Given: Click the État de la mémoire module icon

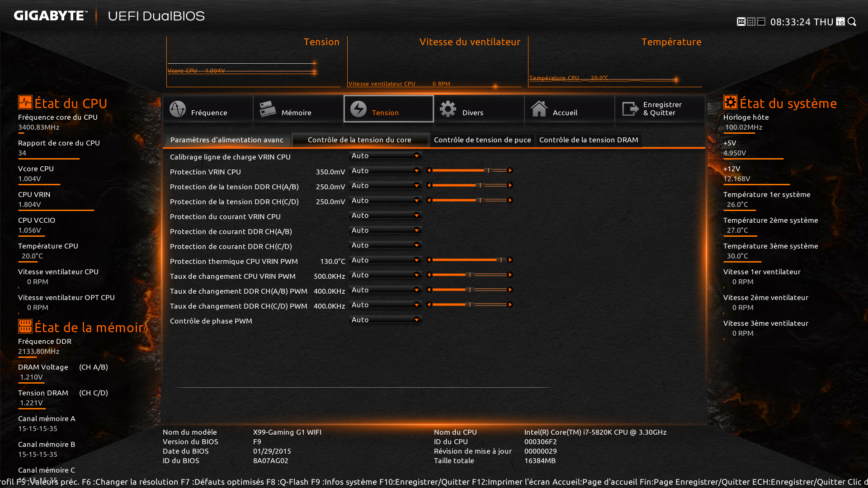Looking at the screenshot, I should pyautogui.click(x=25, y=326).
